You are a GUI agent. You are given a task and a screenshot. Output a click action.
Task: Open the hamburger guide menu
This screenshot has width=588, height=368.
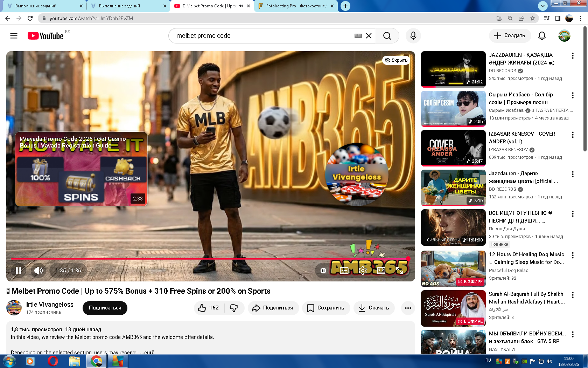click(x=14, y=36)
